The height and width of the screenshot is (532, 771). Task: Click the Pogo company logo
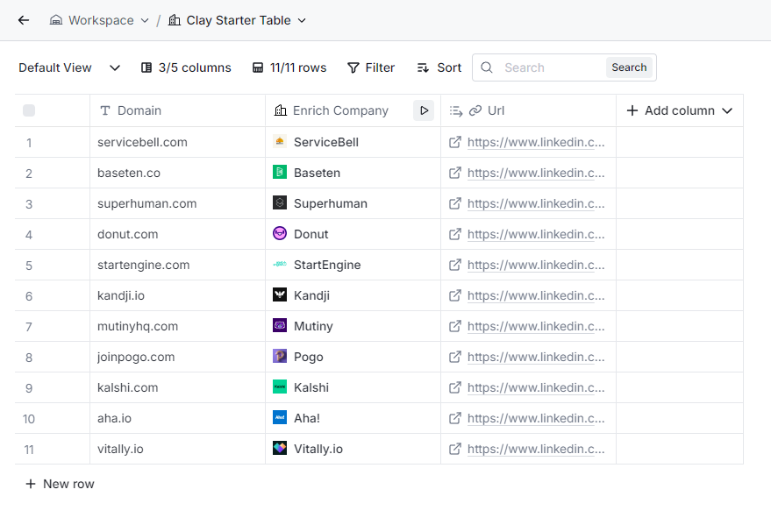[x=280, y=356]
